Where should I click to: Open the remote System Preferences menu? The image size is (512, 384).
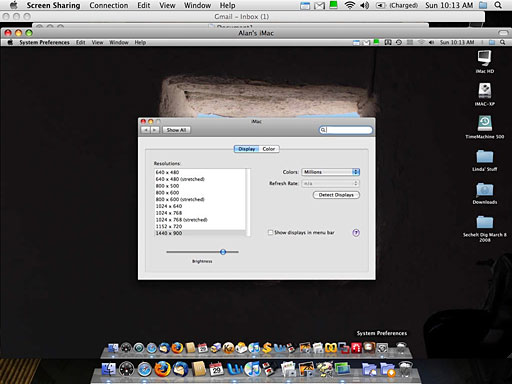[x=44, y=42]
